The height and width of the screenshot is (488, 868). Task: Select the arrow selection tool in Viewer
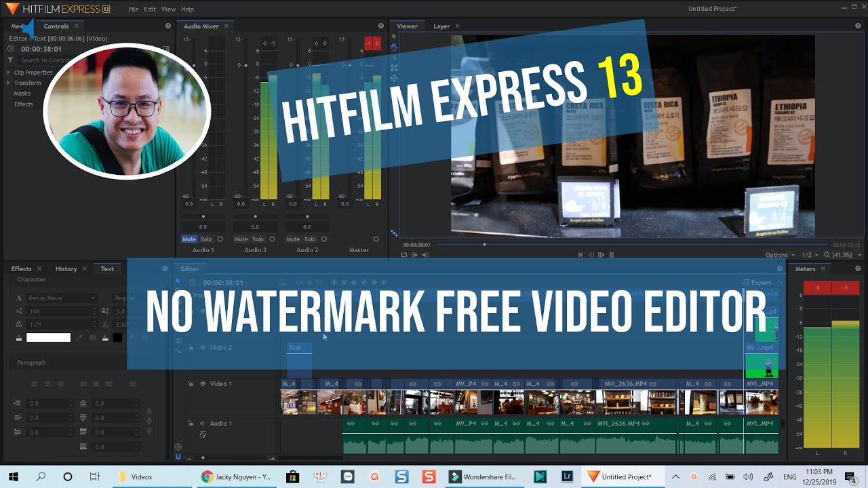(394, 37)
